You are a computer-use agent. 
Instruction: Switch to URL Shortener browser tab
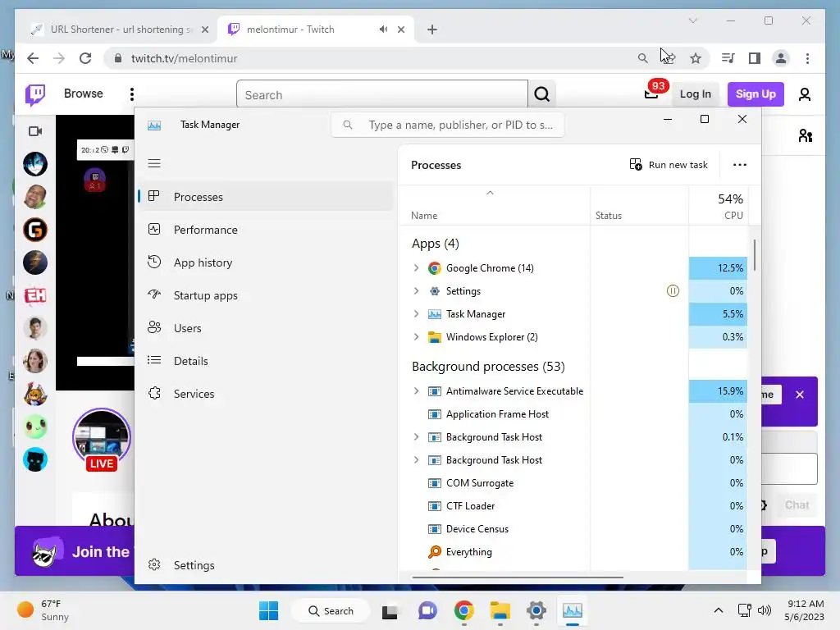(x=119, y=30)
